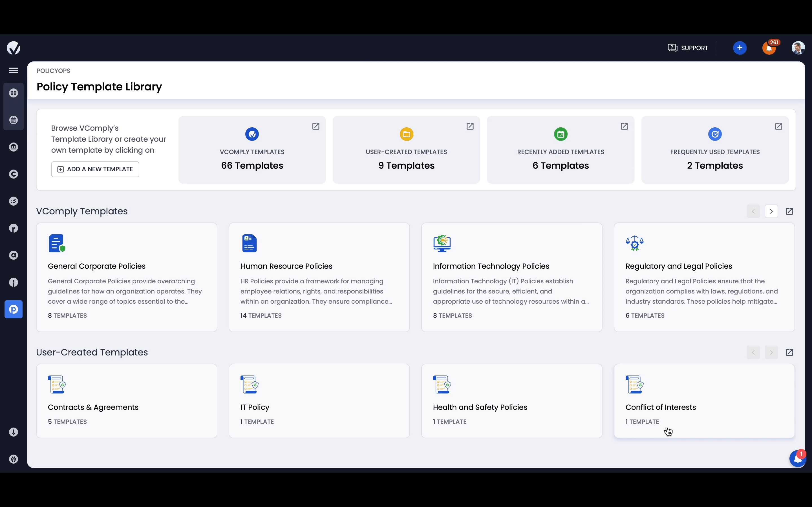Open the hamburger menu in sidebar
Screen dimensions: 812x507
tap(14, 70)
